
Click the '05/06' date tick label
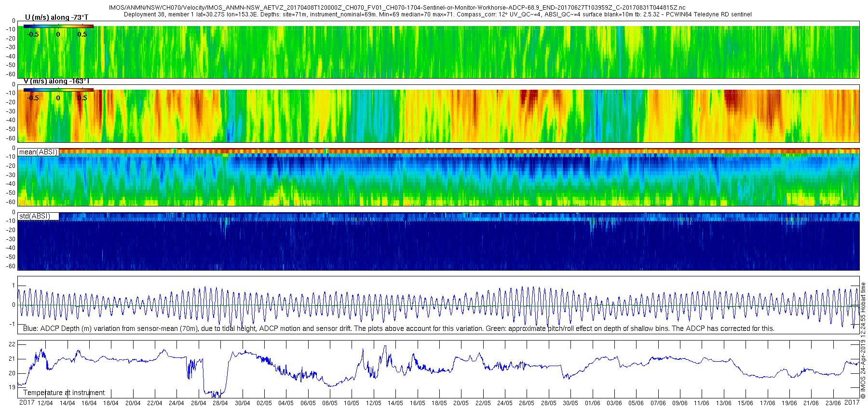[x=636, y=403]
